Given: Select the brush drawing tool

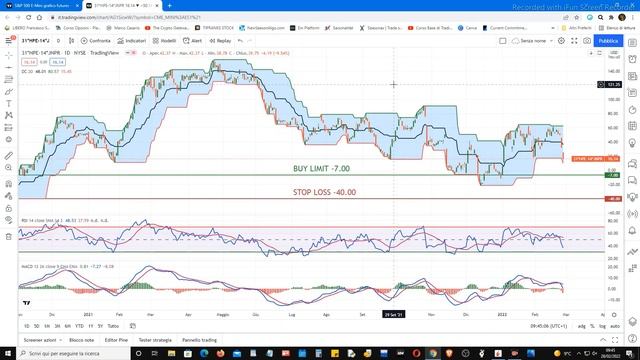Looking at the screenshot, I should coord(9,91).
